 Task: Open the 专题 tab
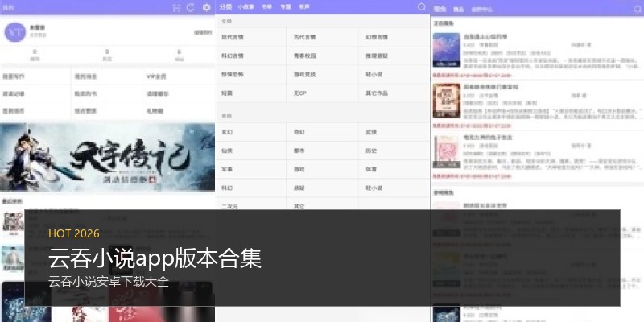(286, 7)
